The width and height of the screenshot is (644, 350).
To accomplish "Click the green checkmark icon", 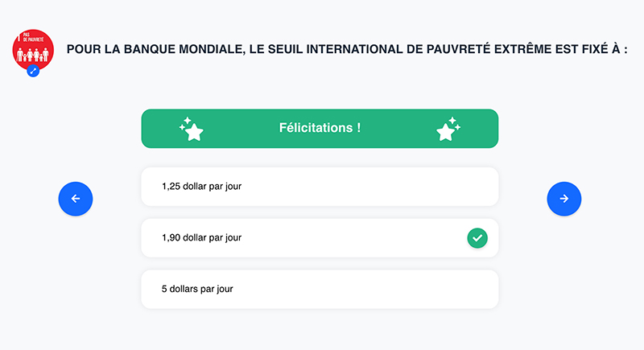I will [477, 238].
